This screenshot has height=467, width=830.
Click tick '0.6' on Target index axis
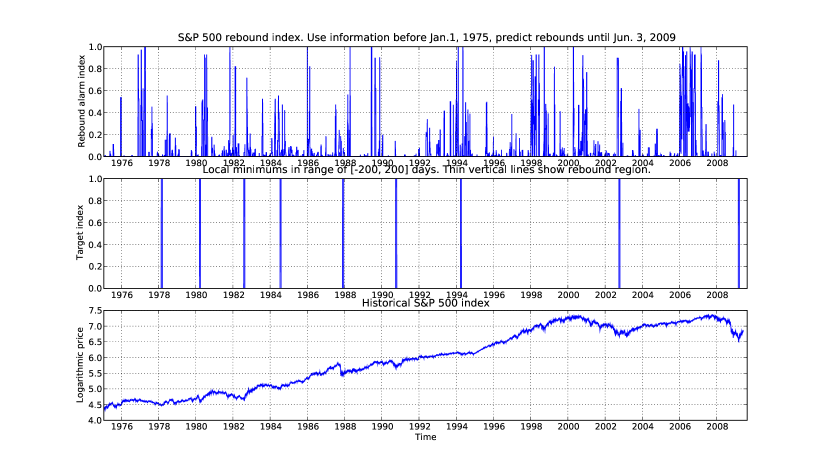tap(95, 223)
